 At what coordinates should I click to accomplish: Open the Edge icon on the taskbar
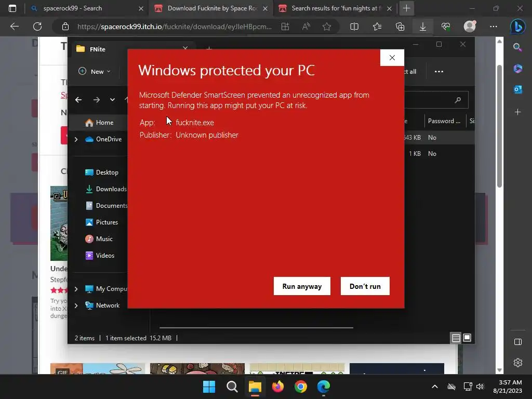(x=323, y=387)
